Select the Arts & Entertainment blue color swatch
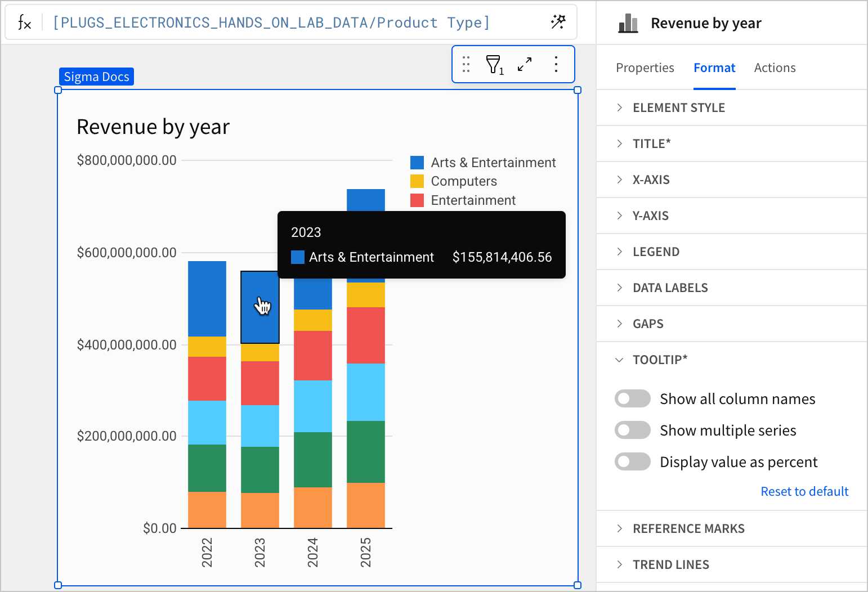 click(417, 162)
